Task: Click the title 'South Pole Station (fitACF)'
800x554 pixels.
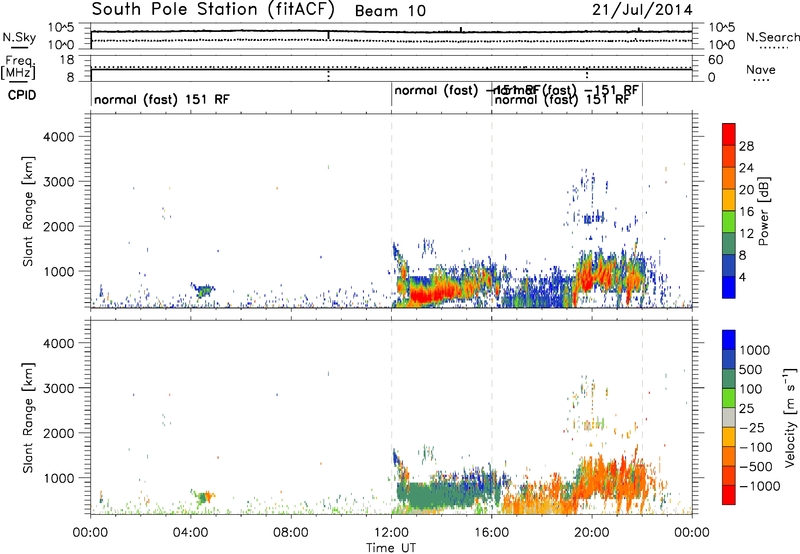Action: point(213,10)
